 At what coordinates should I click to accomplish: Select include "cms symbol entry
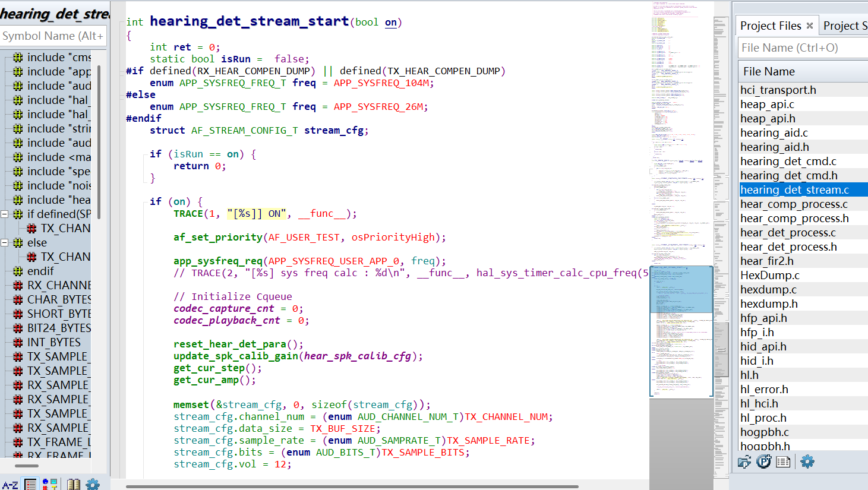52,57
